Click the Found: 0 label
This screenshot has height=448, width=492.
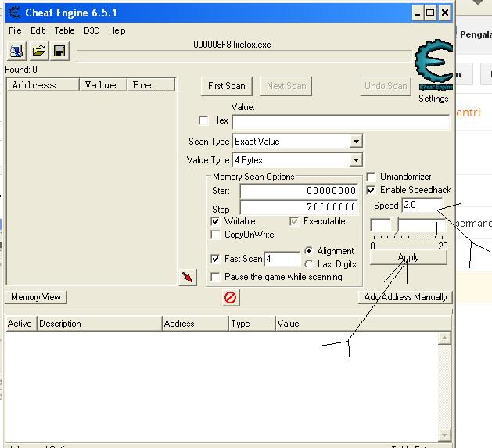point(21,70)
